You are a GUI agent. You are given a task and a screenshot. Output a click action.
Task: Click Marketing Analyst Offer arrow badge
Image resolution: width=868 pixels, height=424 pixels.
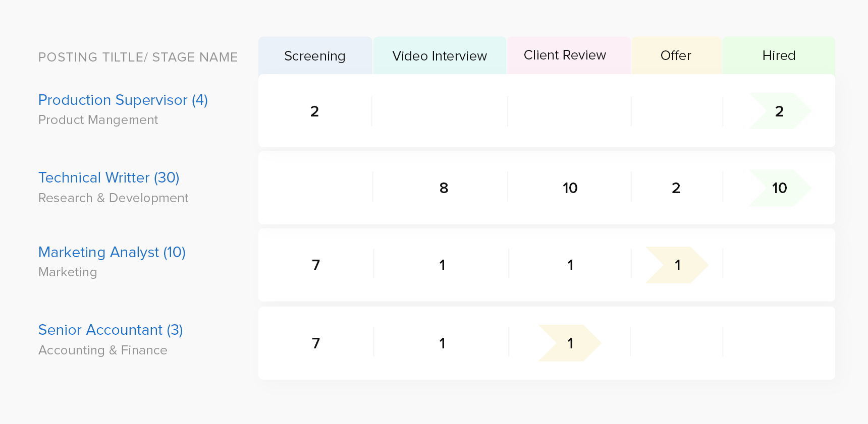point(677,265)
